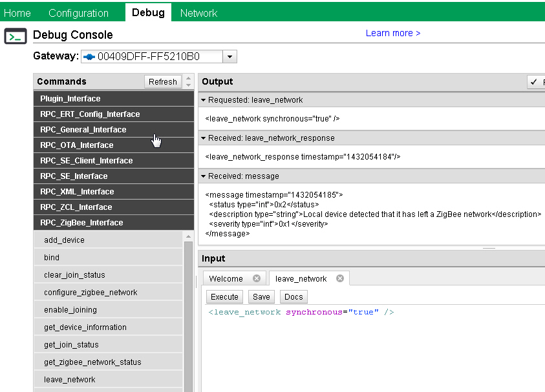Collapse the 'Received: message' output section

click(x=203, y=176)
